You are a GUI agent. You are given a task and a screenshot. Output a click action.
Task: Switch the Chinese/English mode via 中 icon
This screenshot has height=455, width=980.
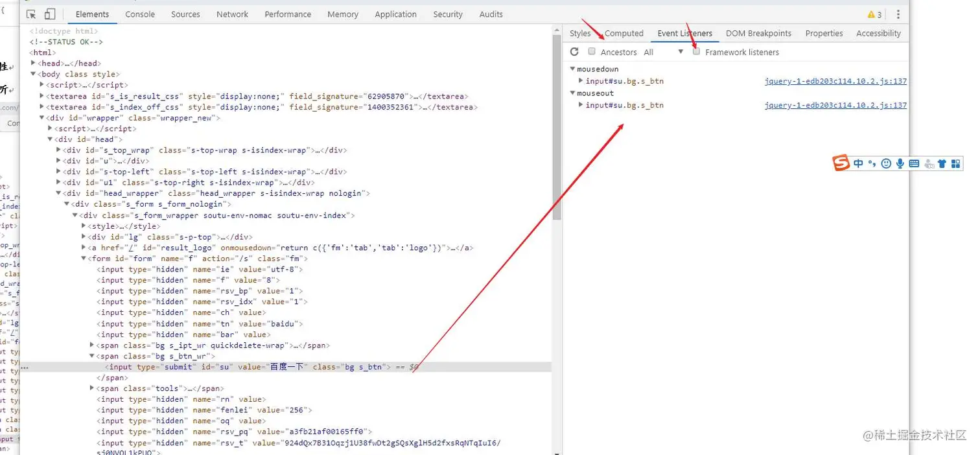click(858, 164)
